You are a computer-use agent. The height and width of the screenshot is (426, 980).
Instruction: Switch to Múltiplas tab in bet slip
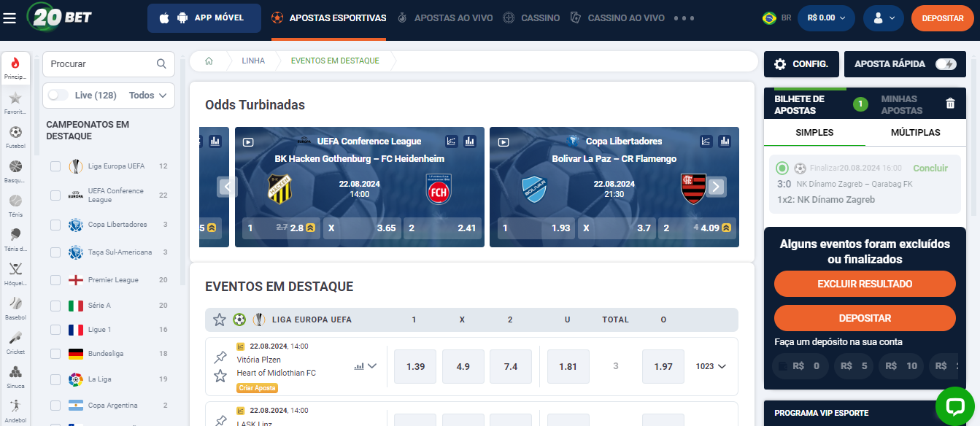[915, 133]
